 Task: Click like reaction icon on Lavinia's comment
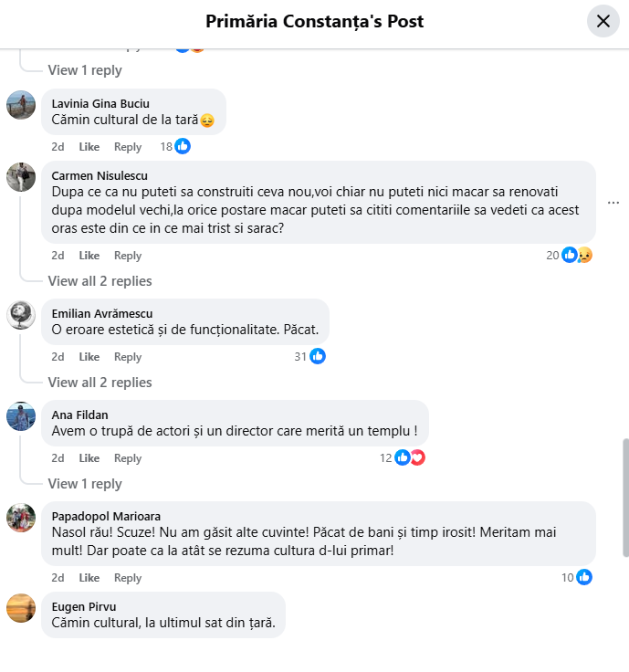(183, 146)
